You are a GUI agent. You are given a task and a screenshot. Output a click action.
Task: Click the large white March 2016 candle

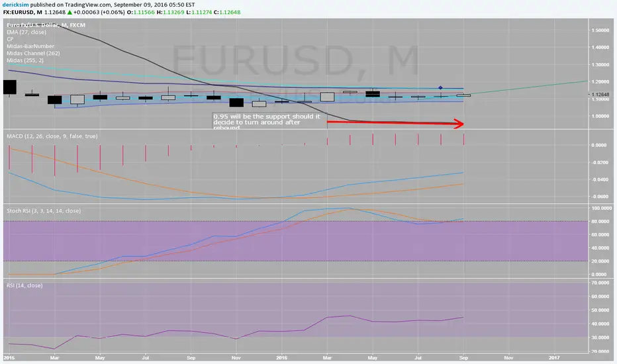(328, 97)
